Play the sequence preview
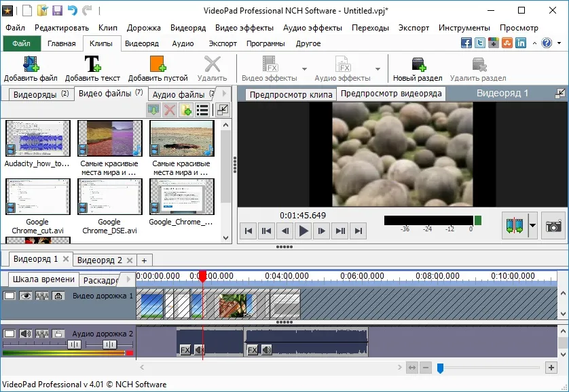The image size is (569, 392). click(304, 231)
